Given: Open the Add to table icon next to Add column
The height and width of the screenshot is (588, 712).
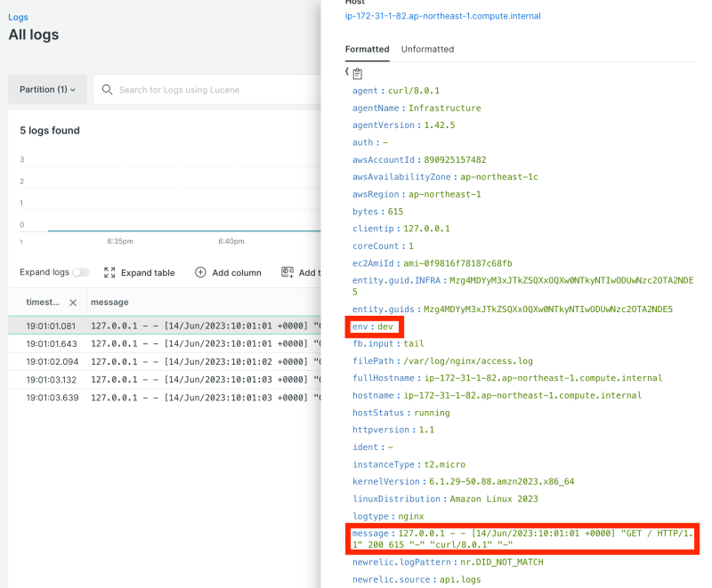Looking at the screenshot, I should 287,272.
